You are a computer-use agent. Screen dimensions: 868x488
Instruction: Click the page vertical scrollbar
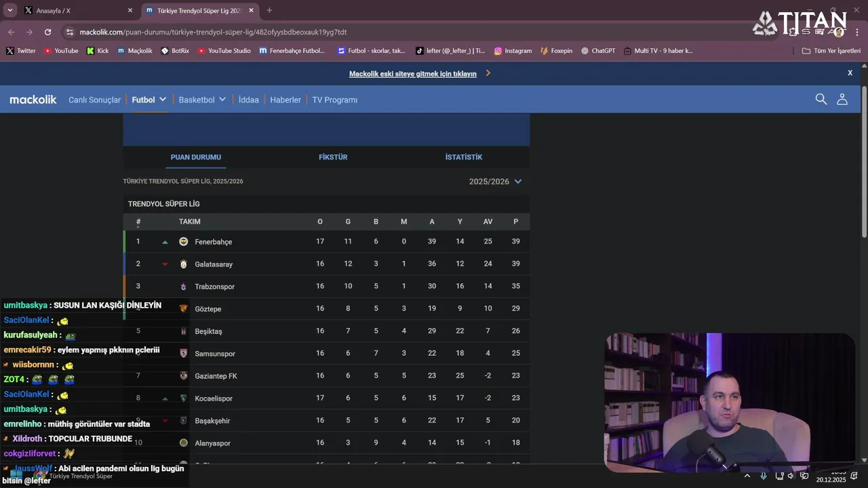pyautogui.click(x=864, y=161)
